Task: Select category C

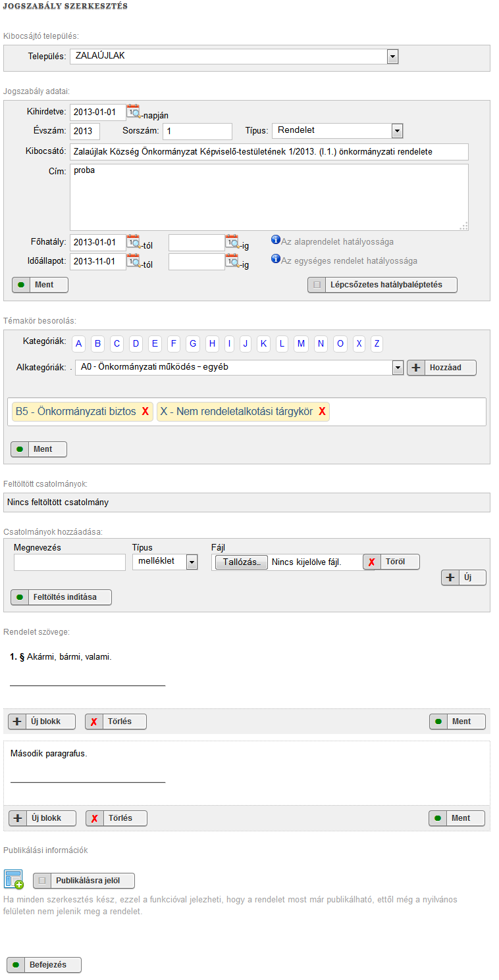Action: click(x=117, y=343)
